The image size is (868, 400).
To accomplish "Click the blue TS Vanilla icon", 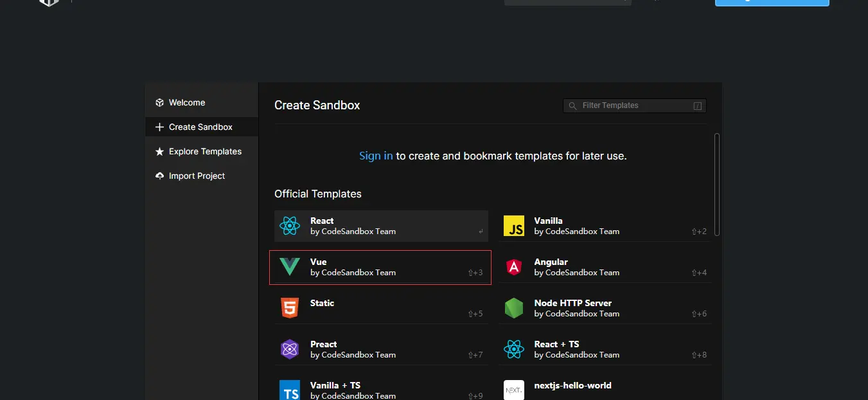I will 290,390.
